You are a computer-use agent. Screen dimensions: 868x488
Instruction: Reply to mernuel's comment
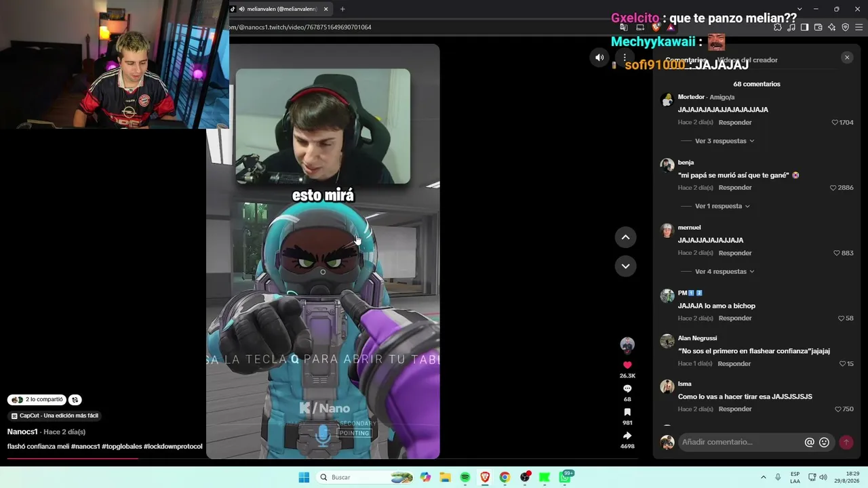(x=735, y=253)
